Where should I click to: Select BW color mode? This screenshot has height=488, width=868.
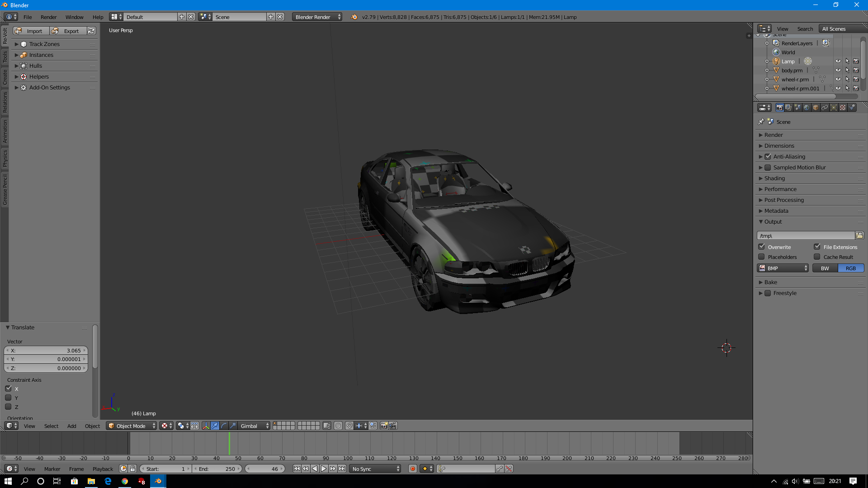pyautogui.click(x=825, y=268)
